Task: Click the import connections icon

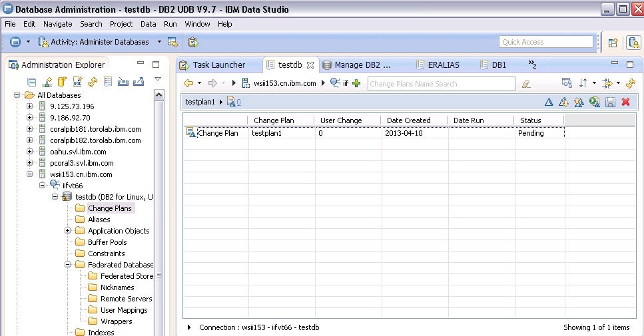Action: pos(123,82)
